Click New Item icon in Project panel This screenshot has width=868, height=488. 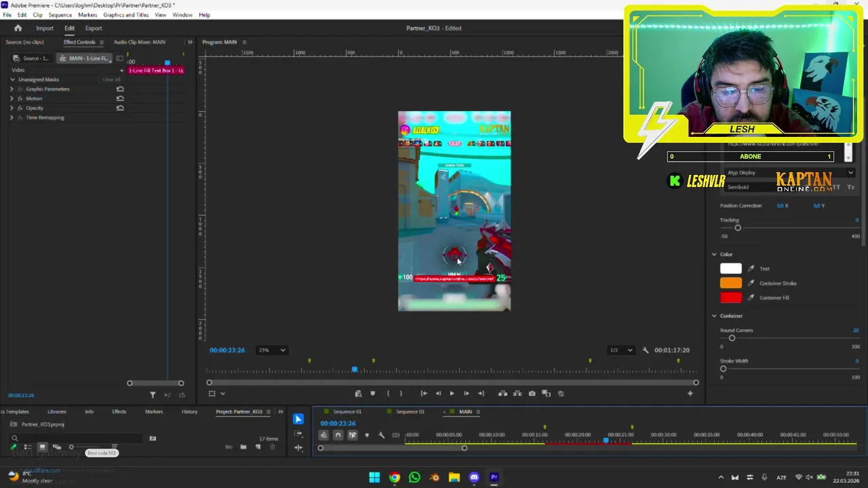pyautogui.click(x=258, y=447)
